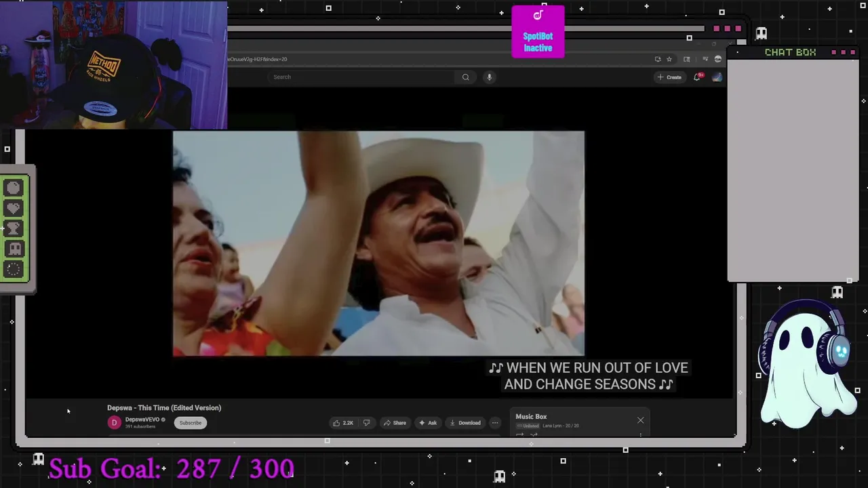Open YouTube notifications bell
The image size is (868, 488).
click(697, 77)
